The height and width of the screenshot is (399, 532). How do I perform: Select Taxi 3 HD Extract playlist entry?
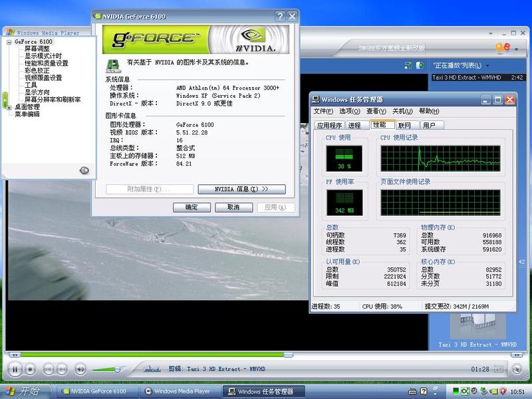[478, 77]
